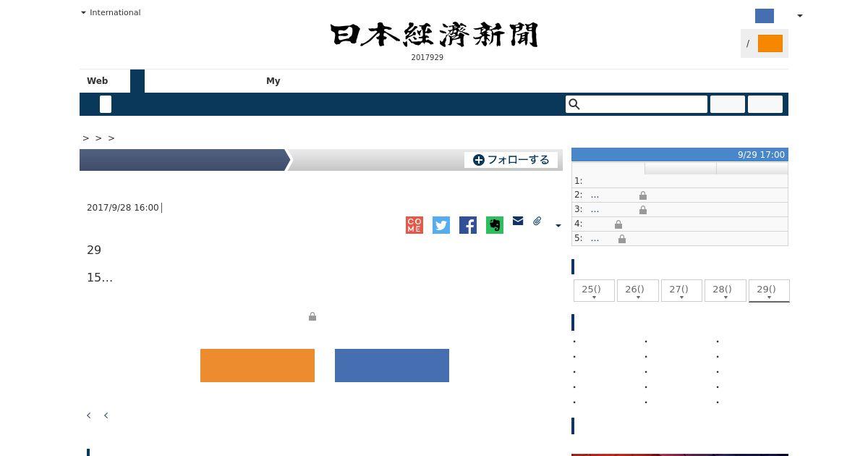Image resolution: width=868 pixels, height=456 pixels.
Task: Select the second ranking tab header
Action: [681, 168]
